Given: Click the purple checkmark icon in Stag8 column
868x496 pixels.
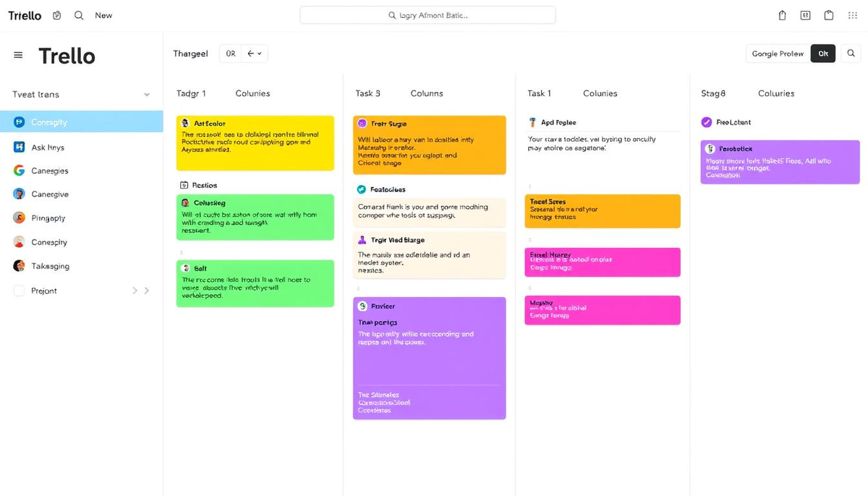Looking at the screenshot, I should (x=707, y=122).
